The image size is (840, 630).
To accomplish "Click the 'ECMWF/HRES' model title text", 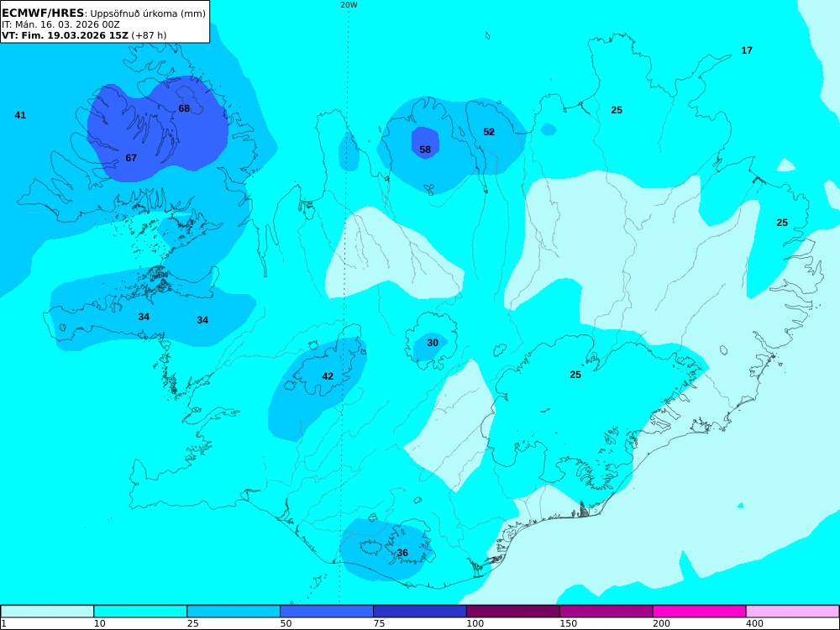I will (43, 13).
